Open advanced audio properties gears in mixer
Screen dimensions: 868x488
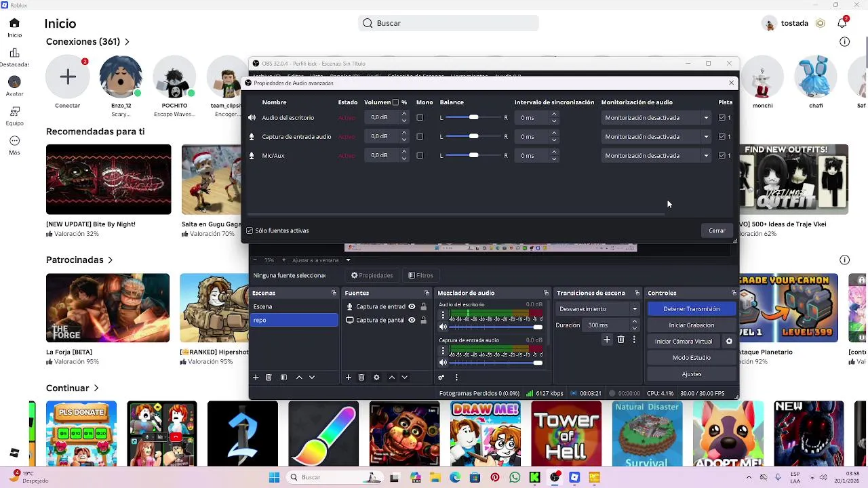pos(441,378)
